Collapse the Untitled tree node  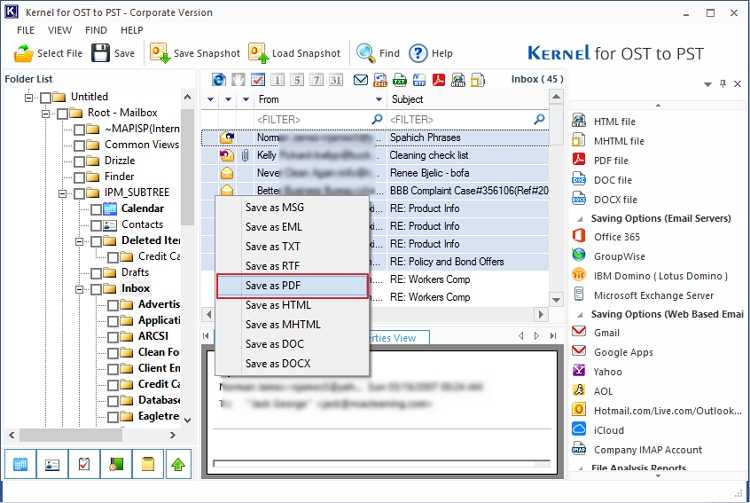coord(29,98)
